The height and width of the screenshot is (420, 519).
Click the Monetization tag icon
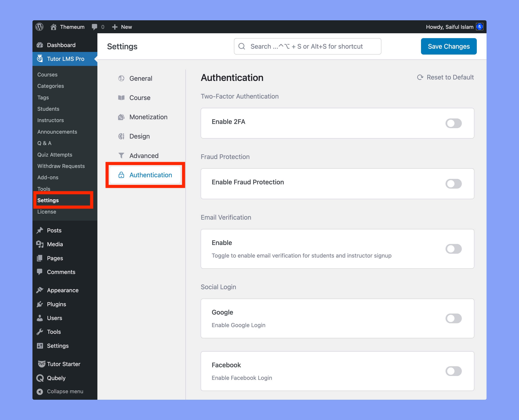pos(121,117)
